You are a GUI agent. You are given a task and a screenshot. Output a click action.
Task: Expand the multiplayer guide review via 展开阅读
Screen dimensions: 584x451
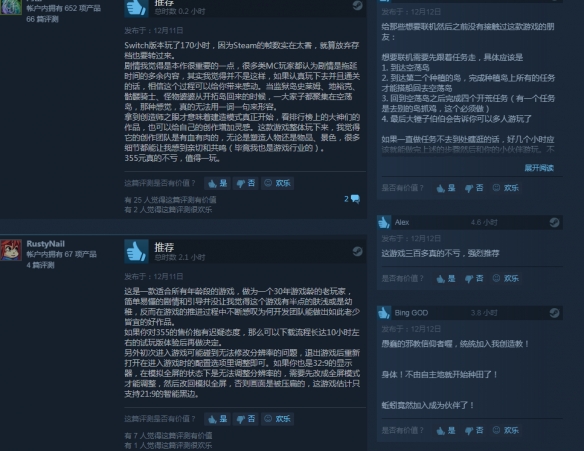[539, 168]
